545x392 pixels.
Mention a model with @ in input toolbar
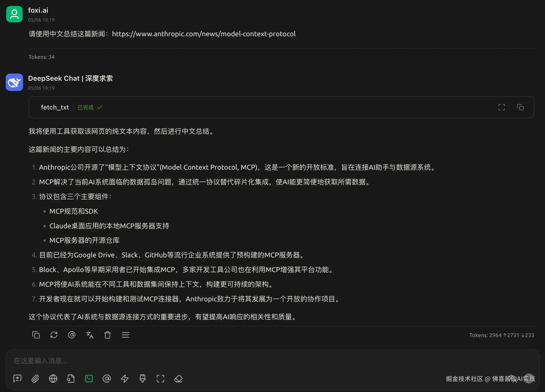click(x=107, y=379)
